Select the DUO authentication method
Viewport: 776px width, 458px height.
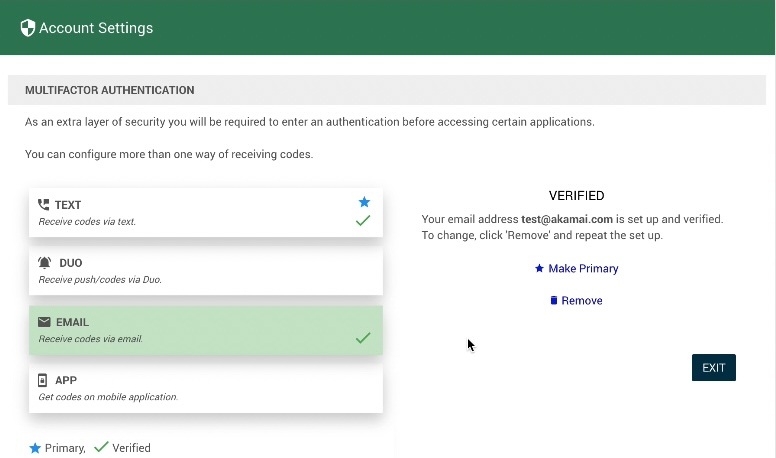click(205, 271)
